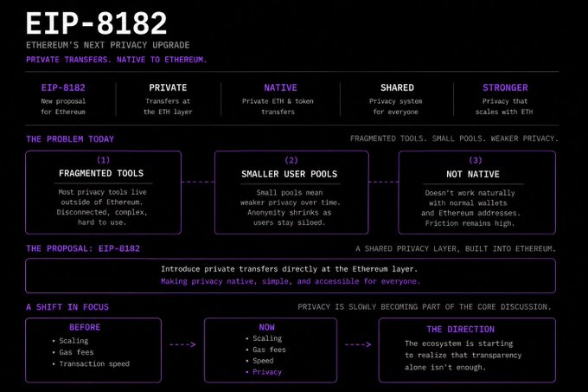
Task: Click 'A SHARED PRIVACY LAYER, BUILT INTO ETHEREUM.' caption
Action: click(456, 248)
